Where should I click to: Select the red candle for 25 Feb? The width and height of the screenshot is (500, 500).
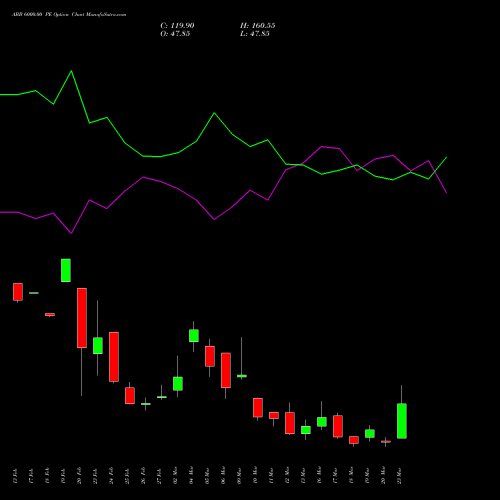130,396
